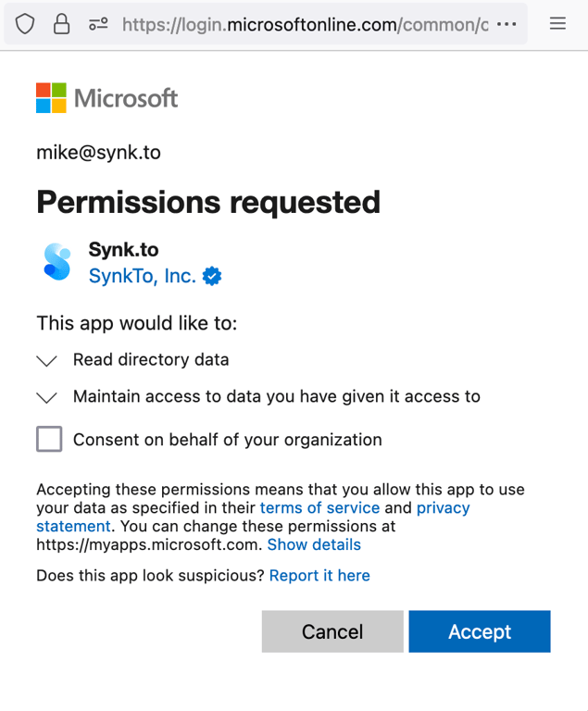Expand the Maintain access to data chevron
Screen dimensions: 588x711
coord(46,397)
